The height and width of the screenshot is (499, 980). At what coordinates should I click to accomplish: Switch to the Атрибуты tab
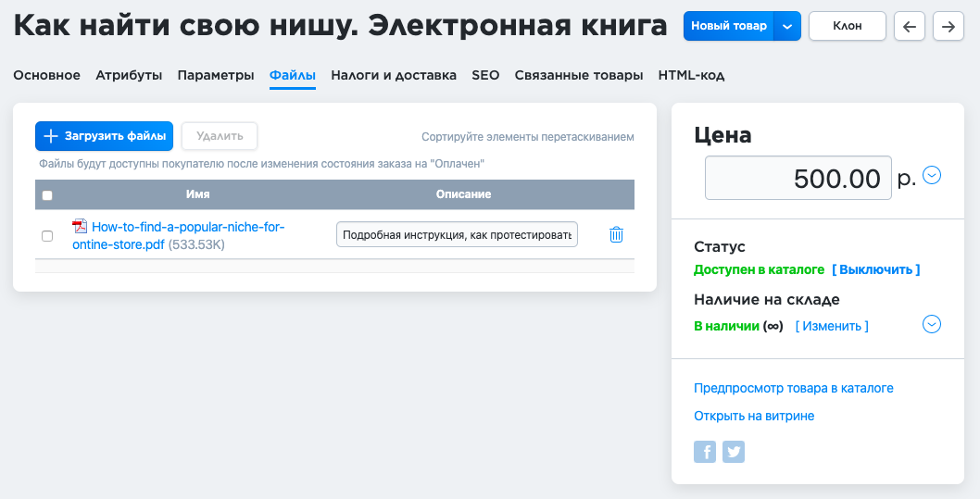129,75
